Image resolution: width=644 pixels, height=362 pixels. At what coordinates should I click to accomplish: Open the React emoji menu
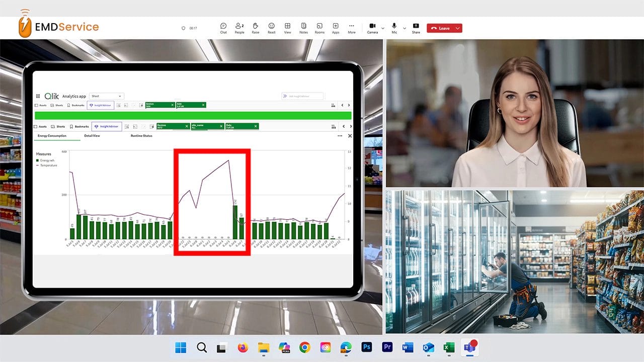point(271,28)
